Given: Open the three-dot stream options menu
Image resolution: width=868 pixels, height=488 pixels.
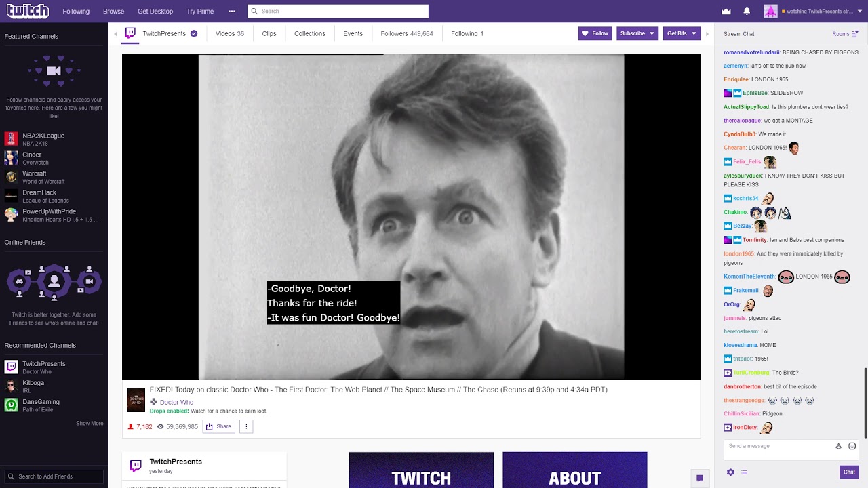Looking at the screenshot, I should click(246, 426).
